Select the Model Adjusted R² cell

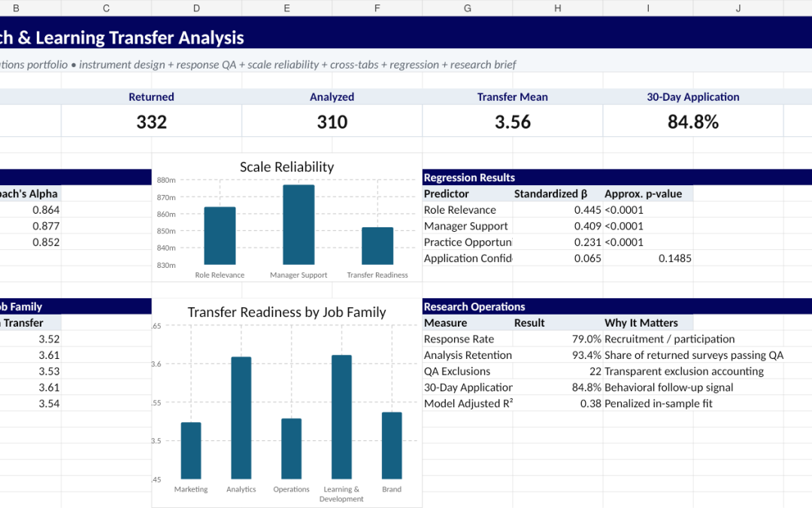[x=467, y=403]
